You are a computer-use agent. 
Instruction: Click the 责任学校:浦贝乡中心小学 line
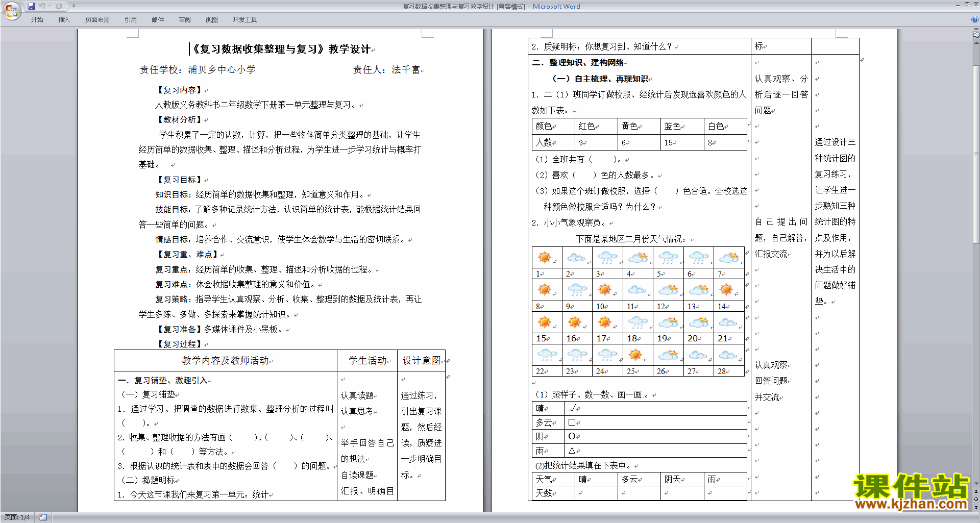tap(198, 70)
